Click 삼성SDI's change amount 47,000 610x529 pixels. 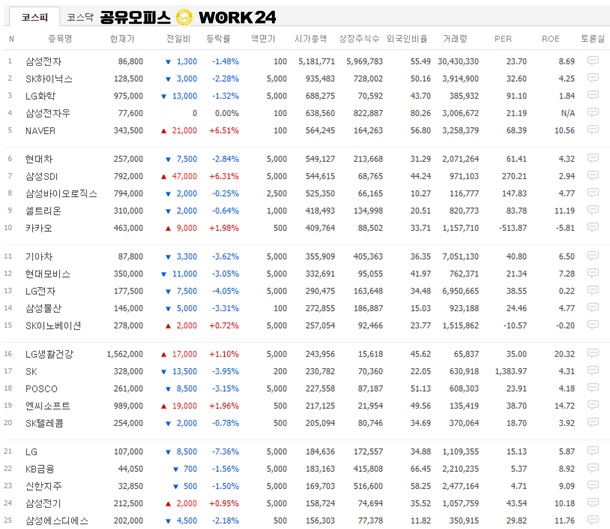point(184,177)
